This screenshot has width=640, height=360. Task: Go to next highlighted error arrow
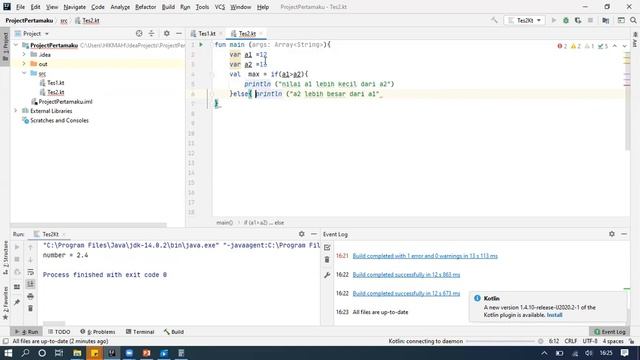tap(624, 46)
